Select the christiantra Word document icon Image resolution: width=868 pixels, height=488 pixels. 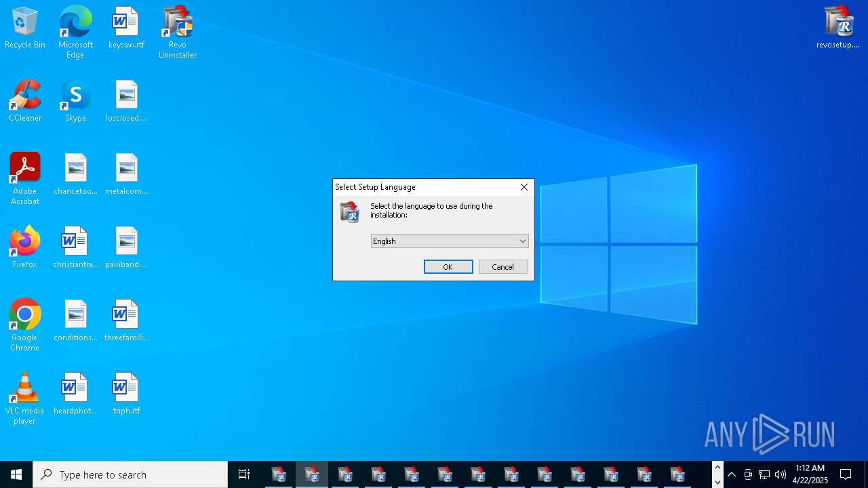75,248
